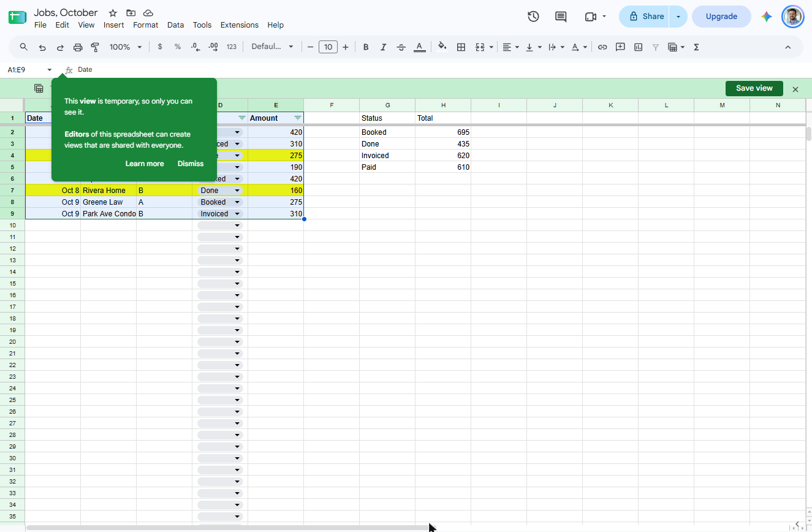The width and height of the screenshot is (812, 532).
Task: Insert a comment
Action: 620,47
